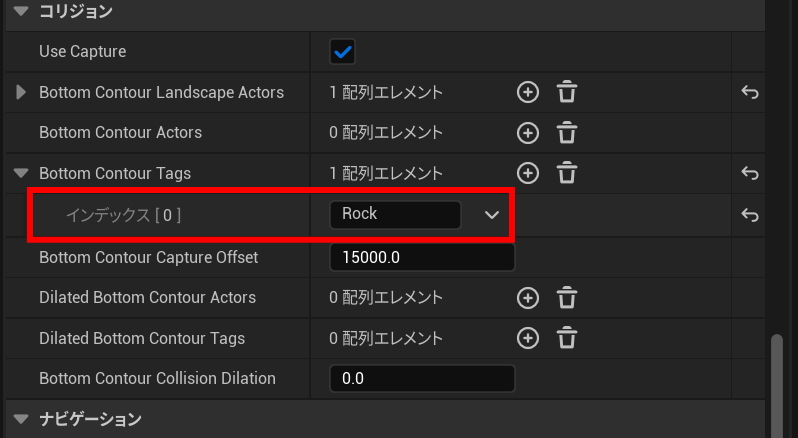Reset index 0 Rock tag to default
The width and height of the screenshot is (798, 438).
click(x=750, y=214)
